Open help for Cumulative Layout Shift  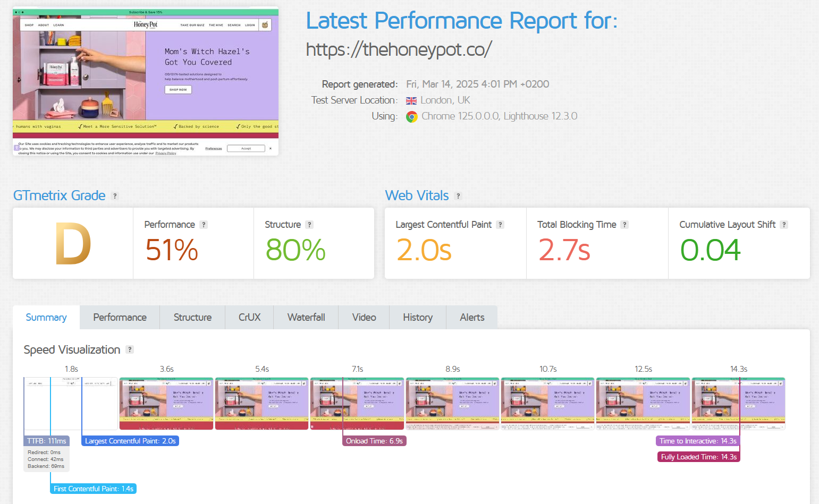pos(784,225)
